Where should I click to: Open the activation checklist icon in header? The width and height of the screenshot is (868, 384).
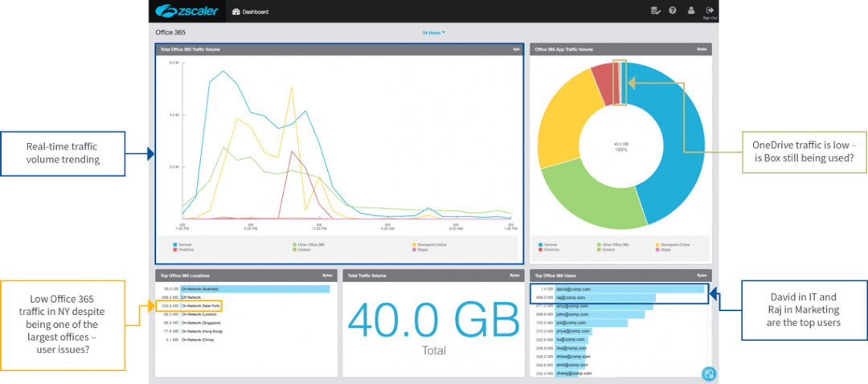coord(655,10)
